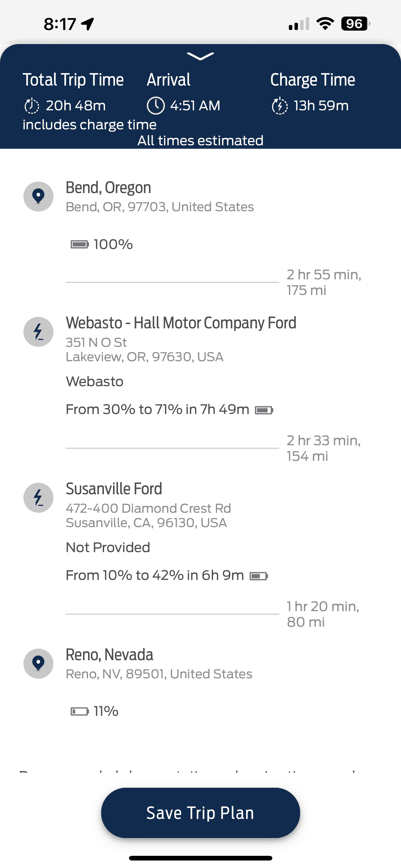Tap the Arrival clock icon
Image resolution: width=401 pixels, height=868 pixels.
[x=156, y=106]
